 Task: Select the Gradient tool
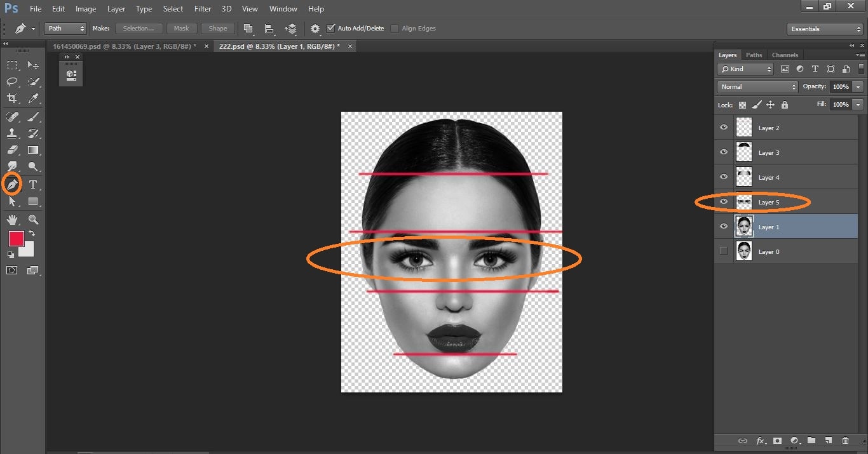tap(33, 150)
